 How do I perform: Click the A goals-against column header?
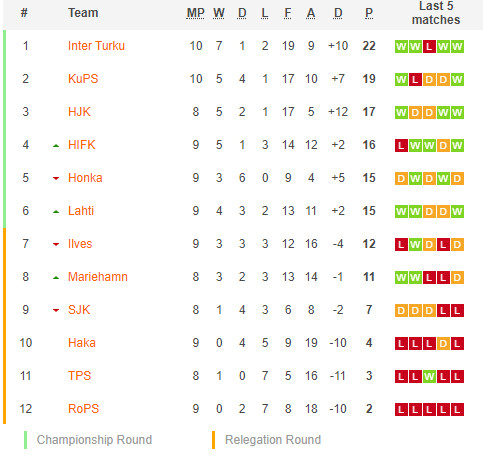pyautogui.click(x=311, y=13)
